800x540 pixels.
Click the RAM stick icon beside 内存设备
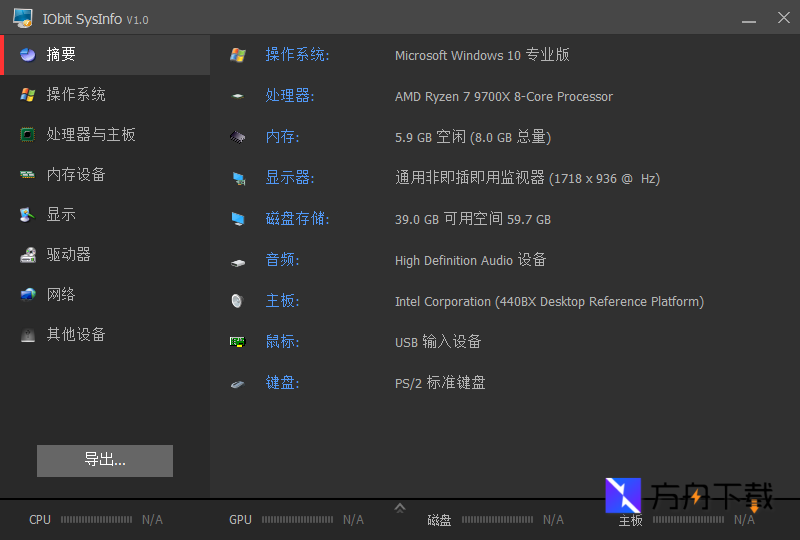click(x=28, y=175)
